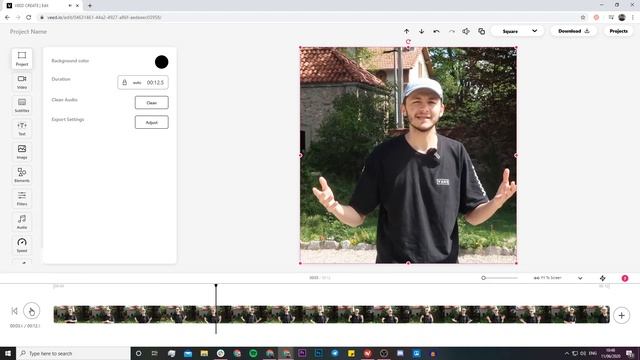Image resolution: width=640 pixels, height=360 pixels.
Task: Open the Mail app in taskbar
Action: point(188,353)
